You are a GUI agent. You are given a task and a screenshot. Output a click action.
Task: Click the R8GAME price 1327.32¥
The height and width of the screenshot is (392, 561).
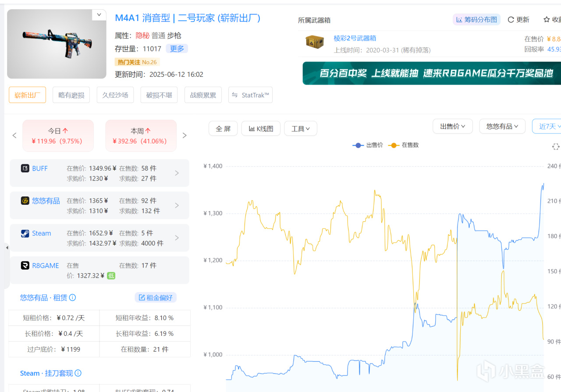90,276
